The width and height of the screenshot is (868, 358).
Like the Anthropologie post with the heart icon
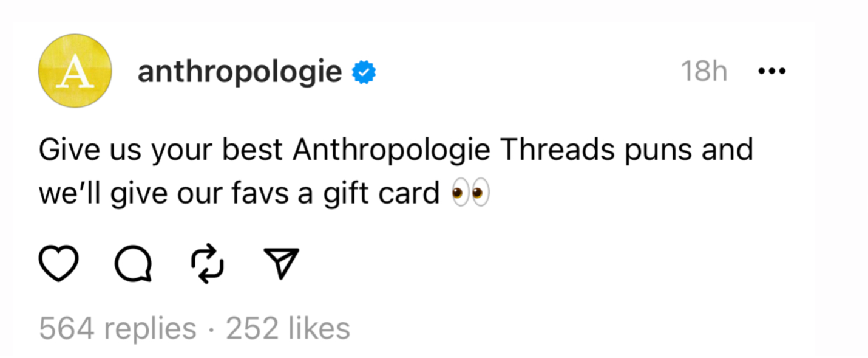click(x=59, y=264)
